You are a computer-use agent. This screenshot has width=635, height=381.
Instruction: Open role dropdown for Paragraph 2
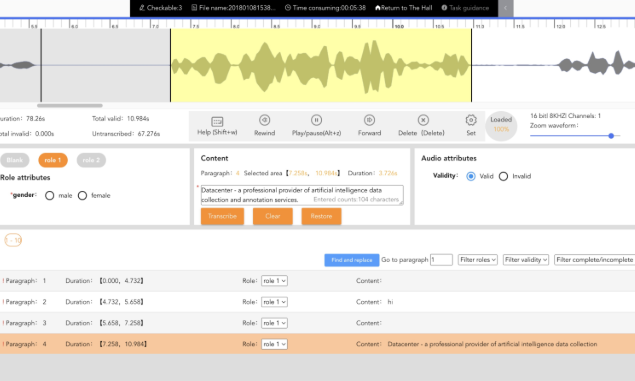(274, 302)
